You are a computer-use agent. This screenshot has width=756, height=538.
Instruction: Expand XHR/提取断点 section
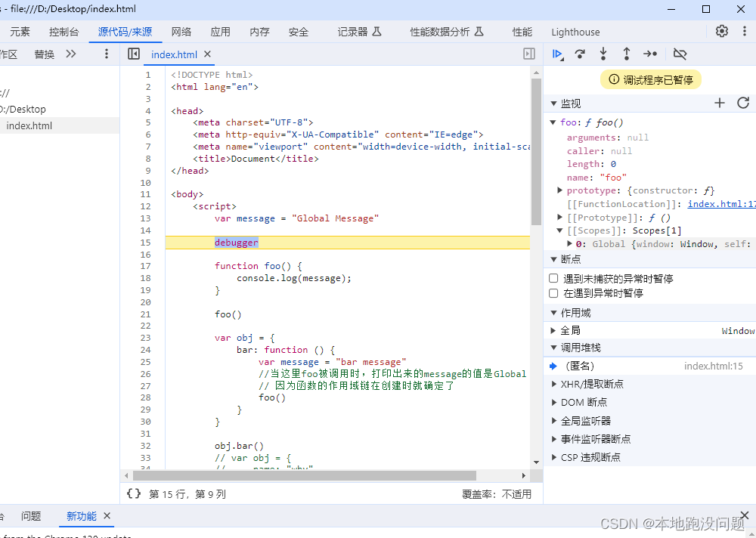[554, 384]
